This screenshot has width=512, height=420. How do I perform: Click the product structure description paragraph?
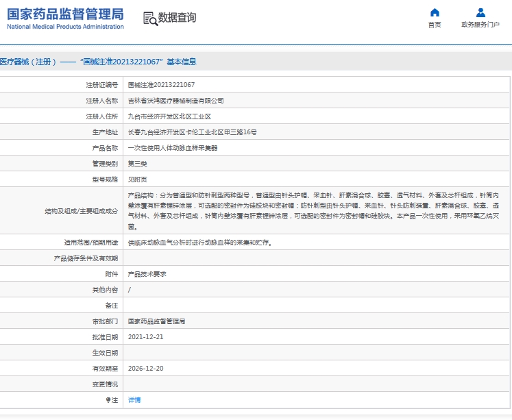click(x=313, y=211)
